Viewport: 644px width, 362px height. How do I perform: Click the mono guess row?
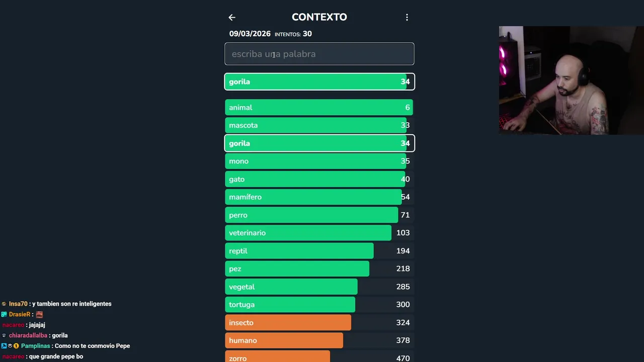(x=319, y=161)
